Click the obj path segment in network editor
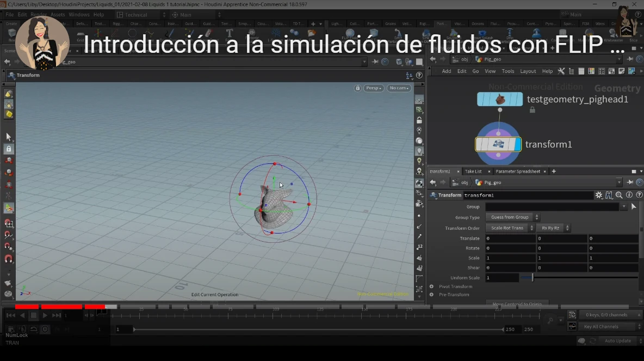The width and height of the screenshot is (644, 361). click(461, 59)
